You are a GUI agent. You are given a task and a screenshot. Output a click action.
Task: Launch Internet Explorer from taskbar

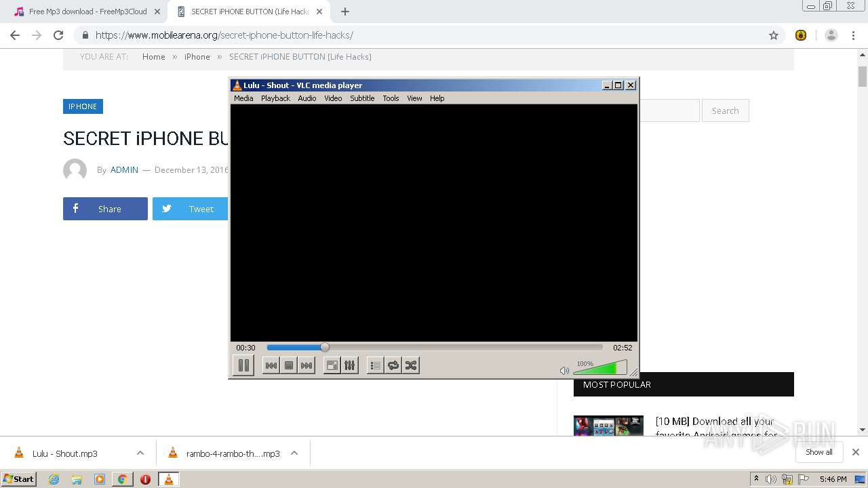tap(54, 479)
